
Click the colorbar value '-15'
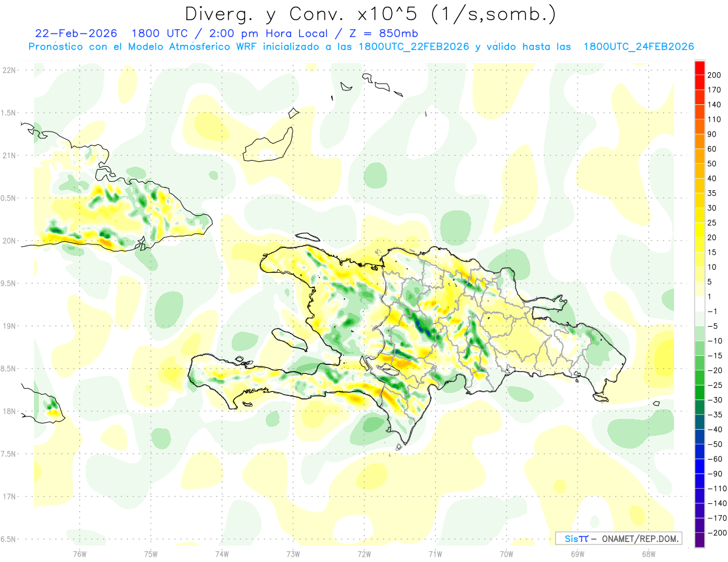tap(716, 356)
